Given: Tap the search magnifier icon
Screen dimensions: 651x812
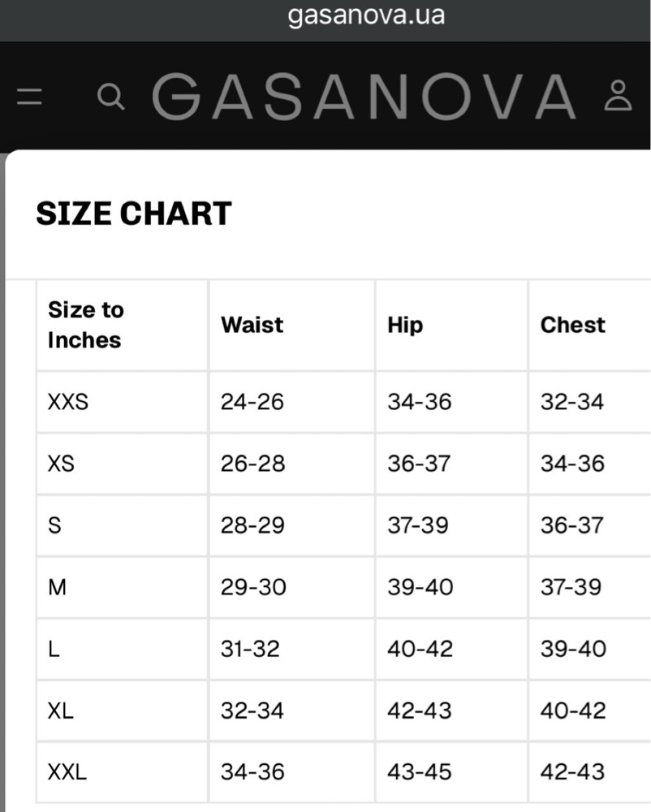Looking at the screenshot, I should pos(110,97).
